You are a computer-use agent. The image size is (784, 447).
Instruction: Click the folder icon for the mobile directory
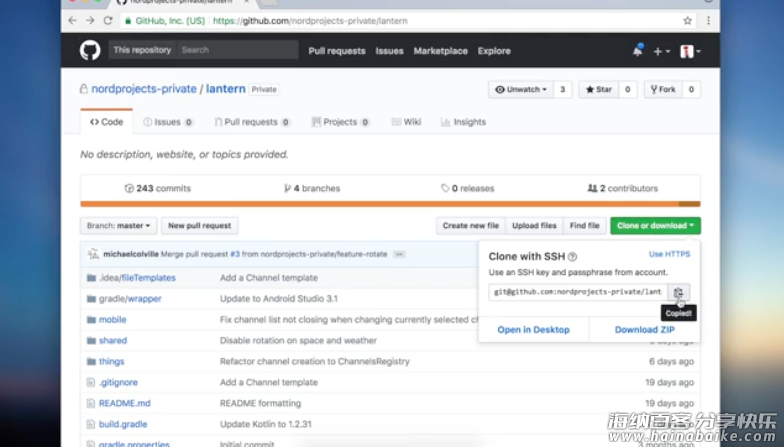click(91, 320)
